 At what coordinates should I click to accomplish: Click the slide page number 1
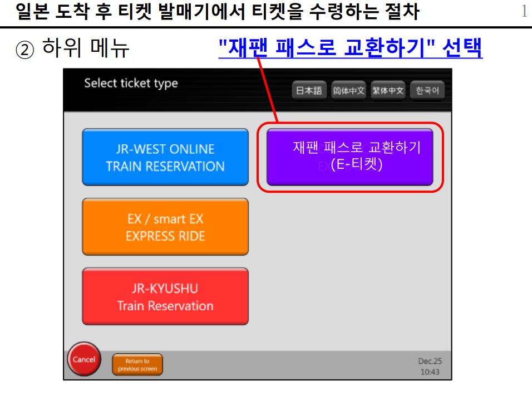[524, 11]
